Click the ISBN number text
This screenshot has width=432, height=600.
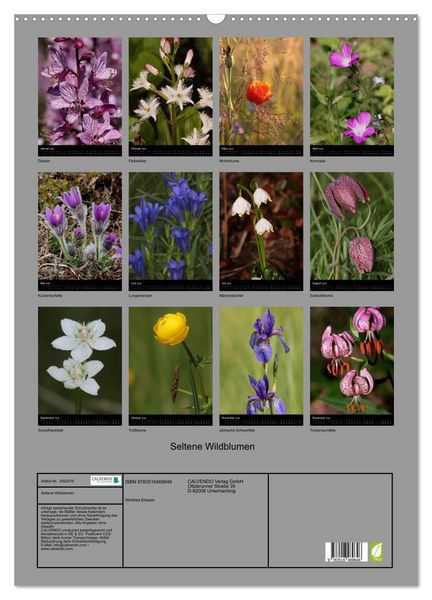click(x=148, y=482)
